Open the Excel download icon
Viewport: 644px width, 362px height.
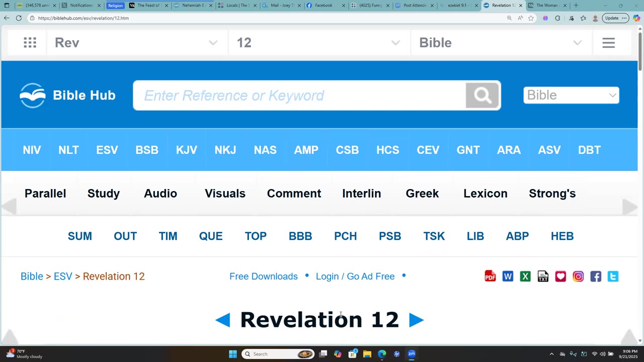[525, 276]
